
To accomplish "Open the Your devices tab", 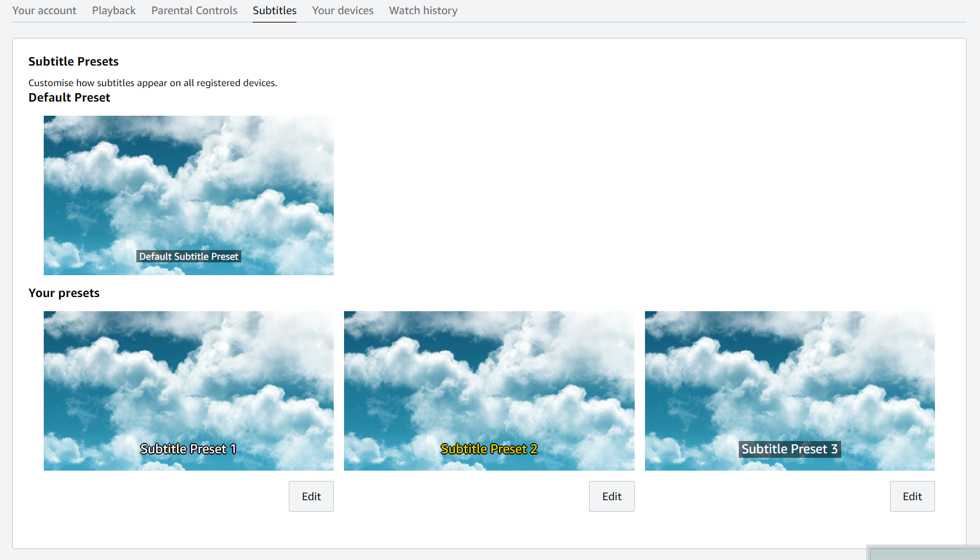I will (x=343, y=11).
